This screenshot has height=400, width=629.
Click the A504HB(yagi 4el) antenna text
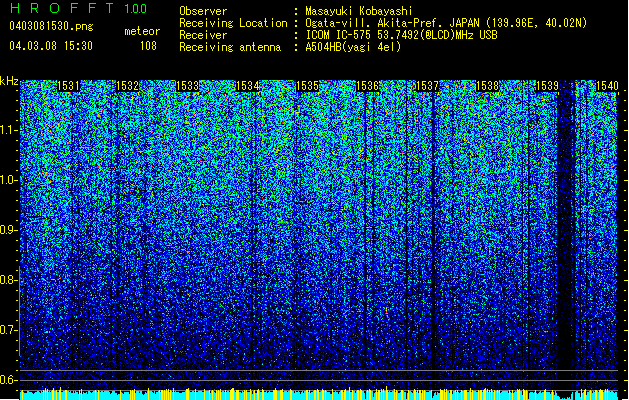(353, 47)
